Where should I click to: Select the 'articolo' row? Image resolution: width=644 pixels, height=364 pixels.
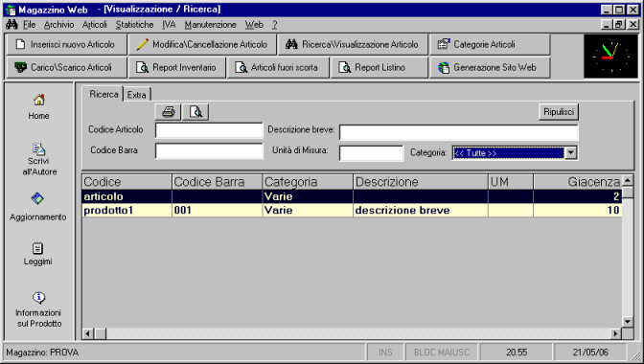pyautogui.click(x=352, y=196)
